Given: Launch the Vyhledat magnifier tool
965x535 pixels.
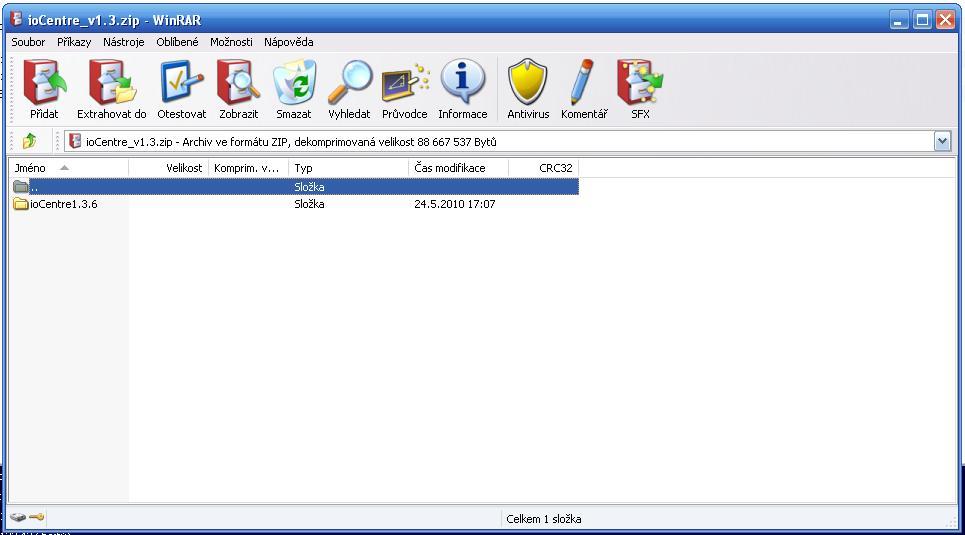Looking at the screenshot, I should click(349, 88).
